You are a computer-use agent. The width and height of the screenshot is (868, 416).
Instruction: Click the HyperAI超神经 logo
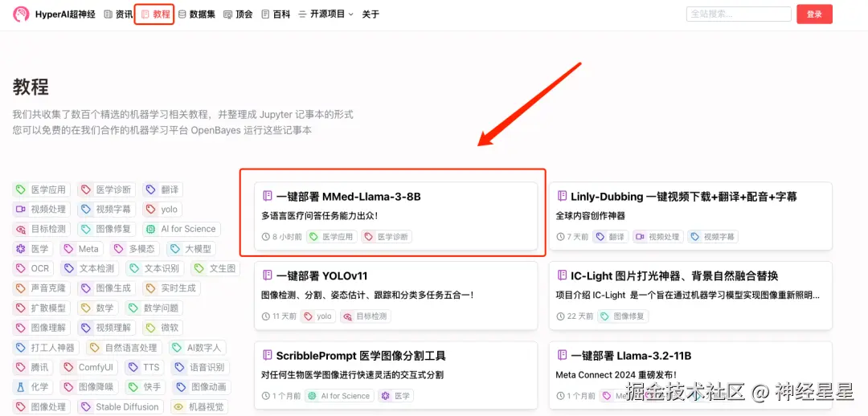point(54,14)
